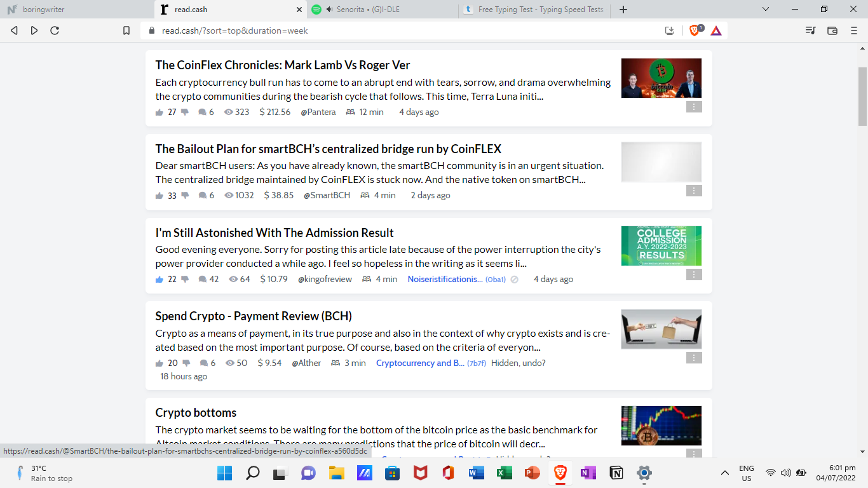Image resolution: width=868 pixels, height=488 pixels.
Task: Downvote the Bailout Plan for smartBCH article
Action: click(185, 196)
